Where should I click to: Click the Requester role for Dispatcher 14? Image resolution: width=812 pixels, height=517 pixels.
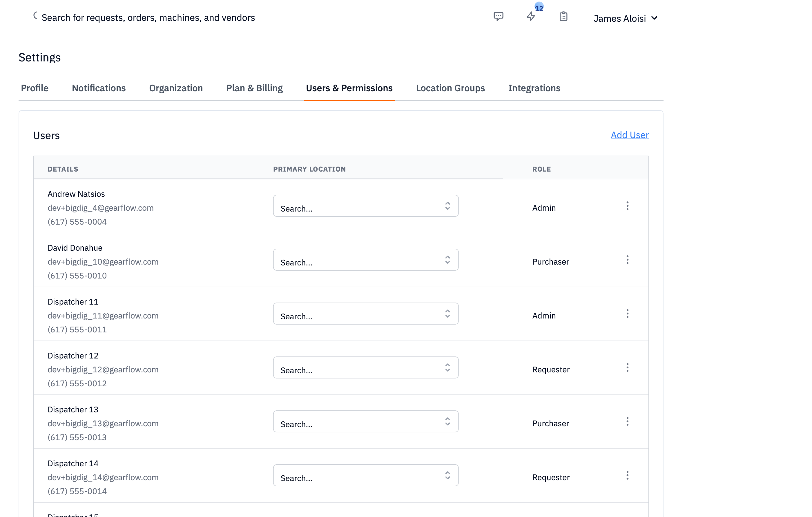point(551,478)
